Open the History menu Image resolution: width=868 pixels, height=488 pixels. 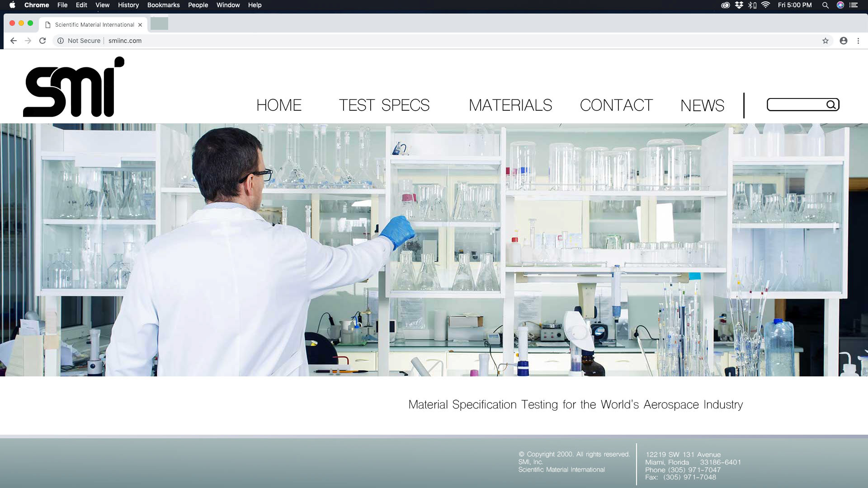[x=128, y=5]
